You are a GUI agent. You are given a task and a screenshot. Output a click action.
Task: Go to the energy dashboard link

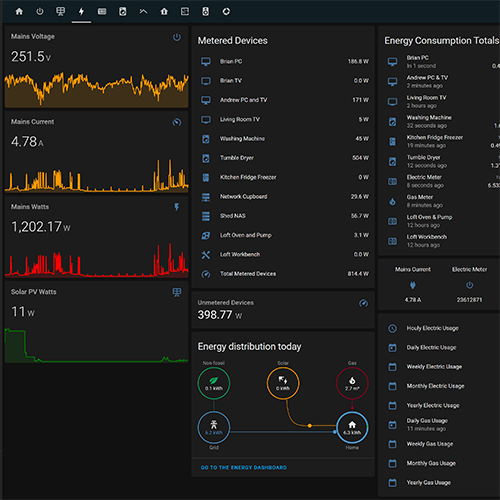(x=244, y=467)
